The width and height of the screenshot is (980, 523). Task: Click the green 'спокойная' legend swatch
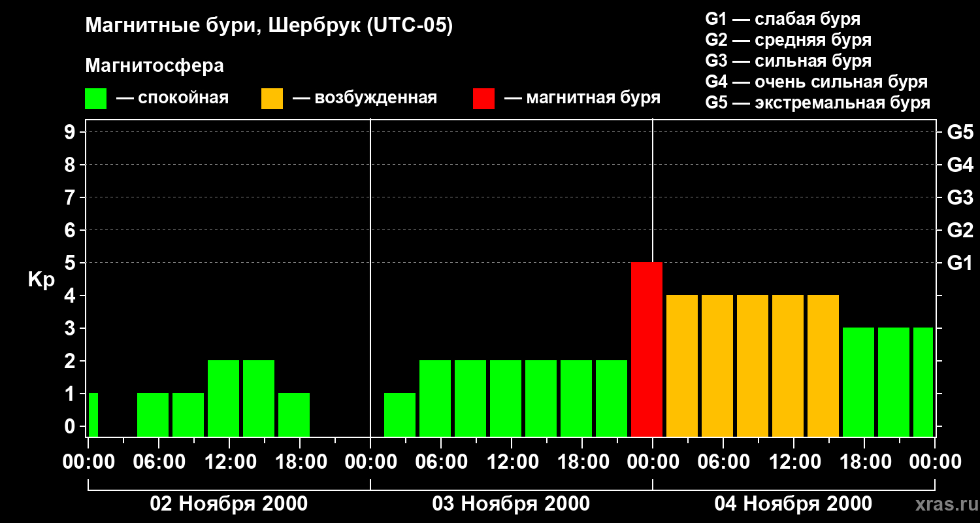[x=95, y=99]
